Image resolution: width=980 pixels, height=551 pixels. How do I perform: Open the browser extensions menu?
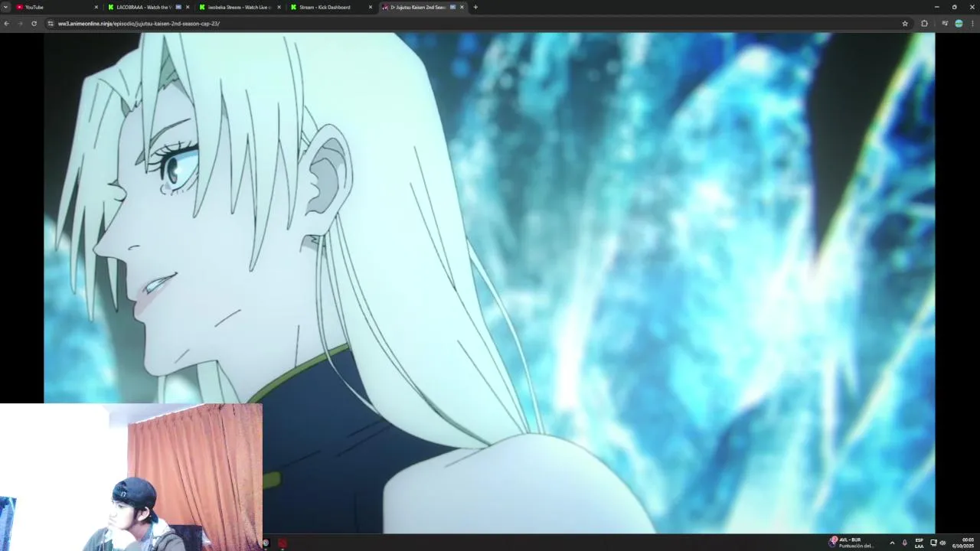[x=924, y=23]
